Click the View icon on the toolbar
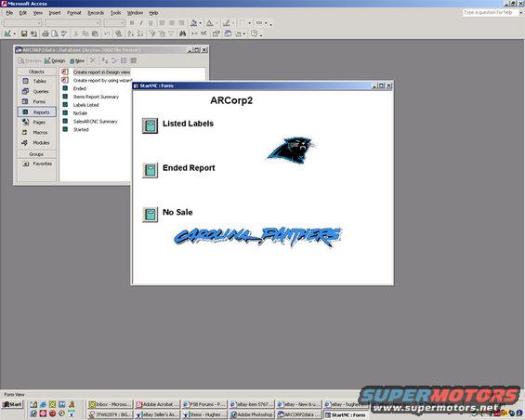The image size is (525, 420). coord(7,33)
